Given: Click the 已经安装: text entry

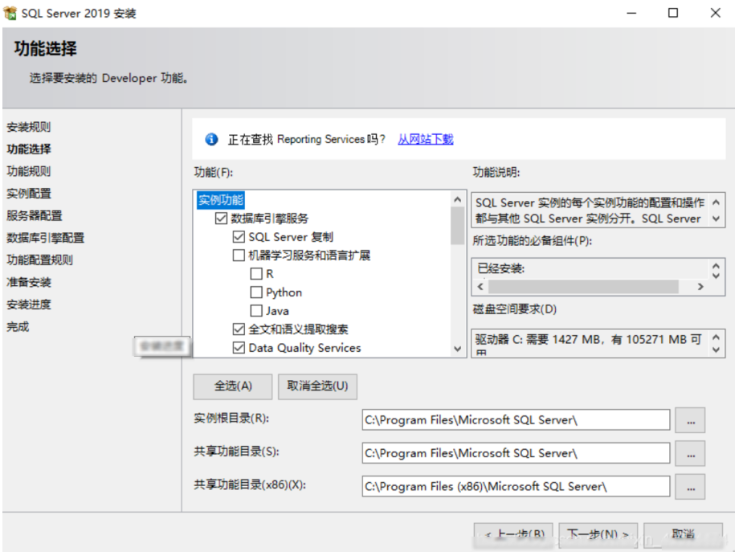Looking at the screenshot, I should pos(500,269).
